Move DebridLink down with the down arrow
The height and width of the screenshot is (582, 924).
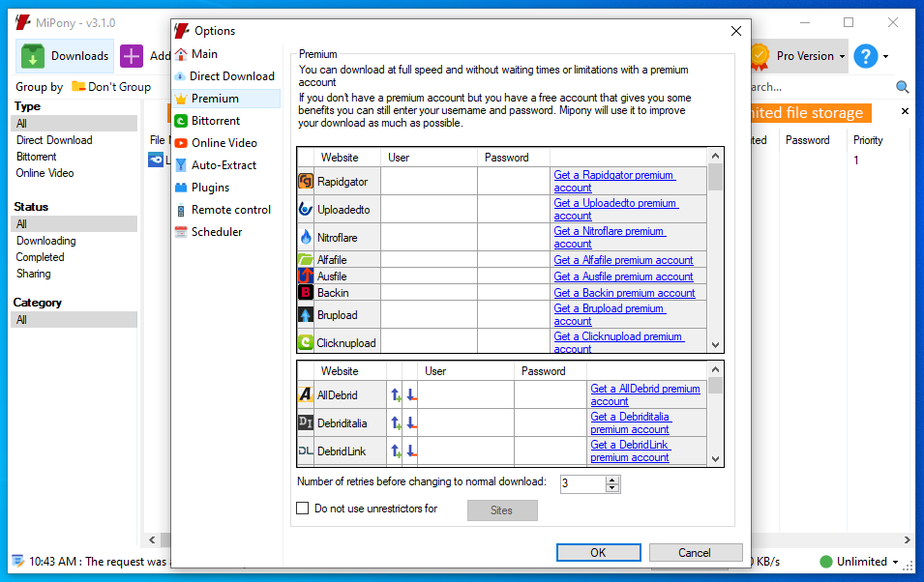tap(411, 451)
